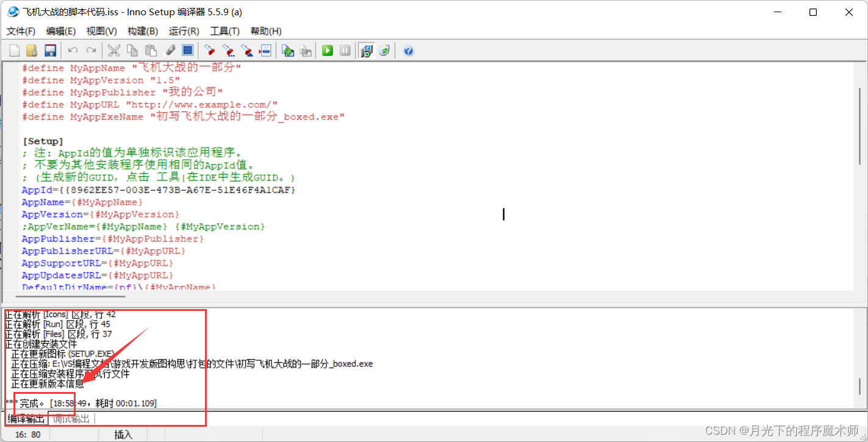Open the 帮助(H) menu
Screen dimensions: 868x442
pyautogui.click(x=266, y=31)
